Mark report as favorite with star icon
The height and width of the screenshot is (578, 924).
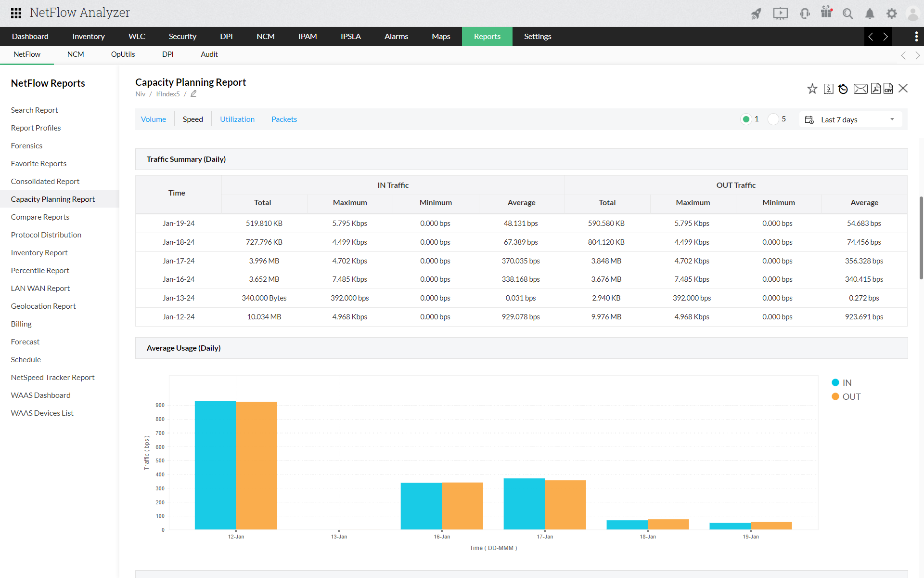812,89
